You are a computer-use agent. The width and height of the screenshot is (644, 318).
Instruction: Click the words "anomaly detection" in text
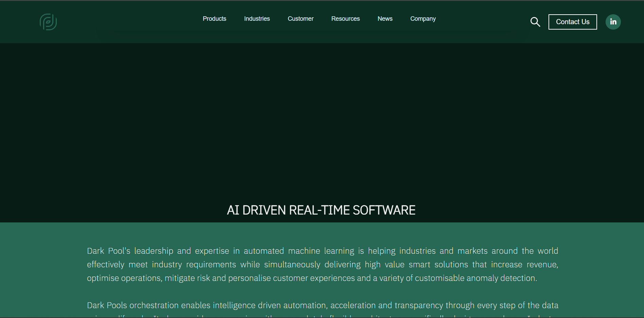[501, 278]
